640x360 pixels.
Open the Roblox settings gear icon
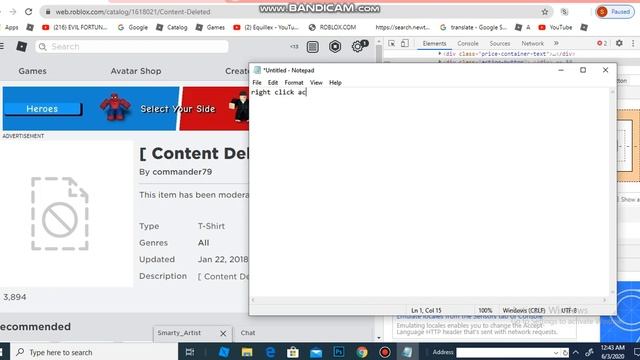(x=358, y=47)
